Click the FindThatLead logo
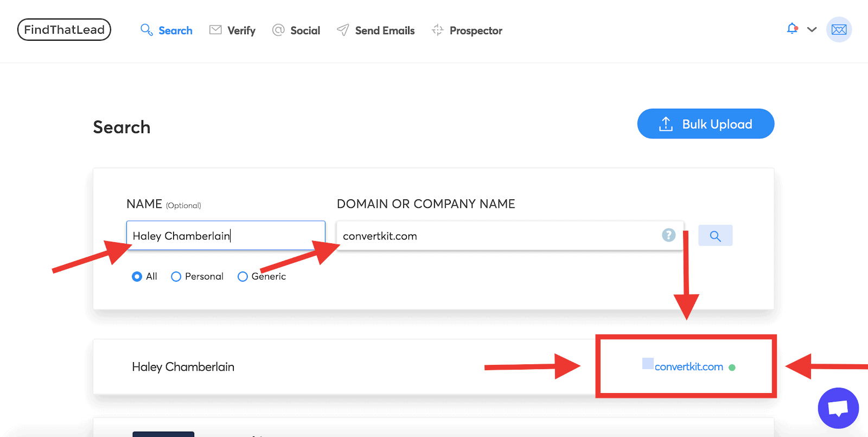Screen dimensions: 868x437 64,30
